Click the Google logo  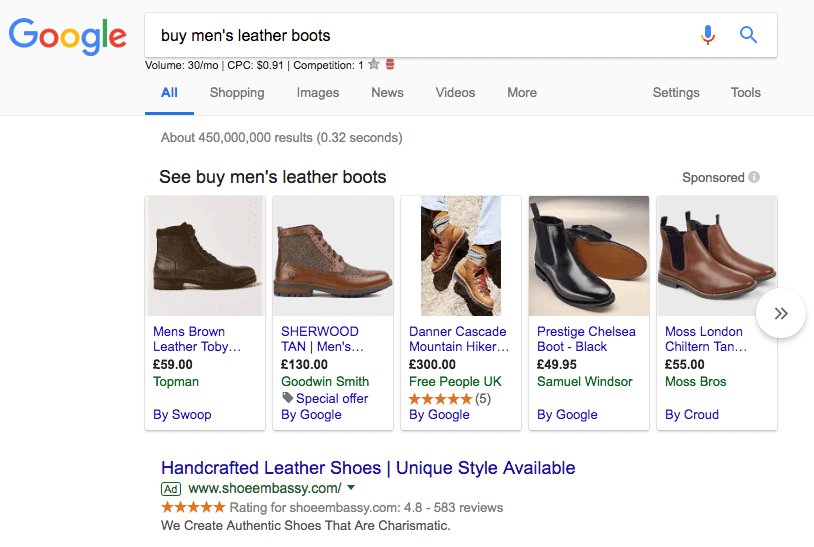(68, 36)
